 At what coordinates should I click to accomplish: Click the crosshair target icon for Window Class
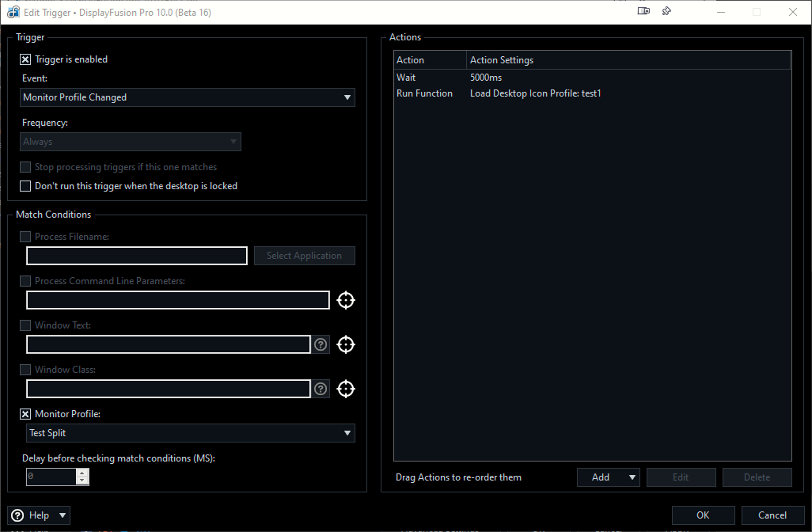pyautogui.click(x=345, y=389)
